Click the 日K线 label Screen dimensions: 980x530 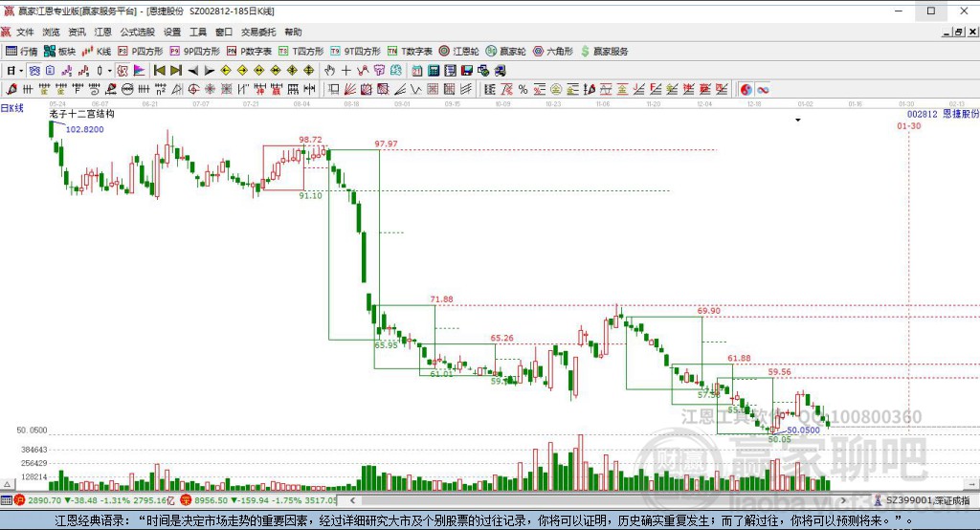pos(11,108)
